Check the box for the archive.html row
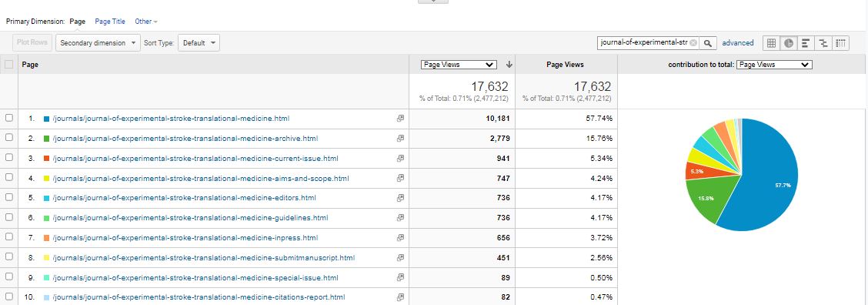The image size is (868, 305). (9, 138)
